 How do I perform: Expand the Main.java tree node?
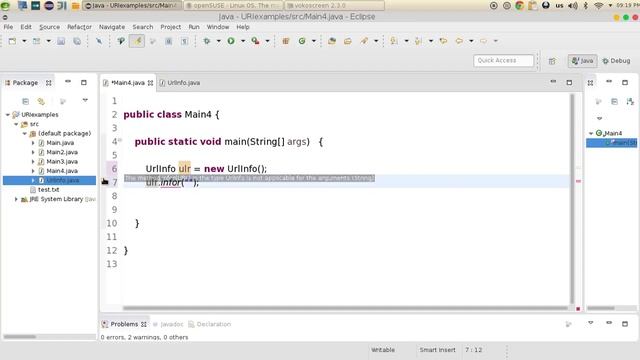click(x=33, y=143)
